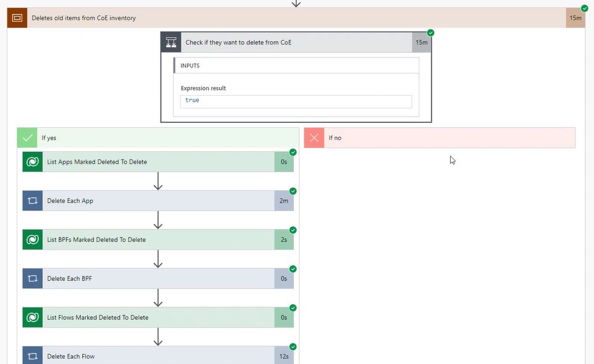Click the green checkmark icon of If yes
Viewport: 594px width, 364px height.
(x=27, y=138)
